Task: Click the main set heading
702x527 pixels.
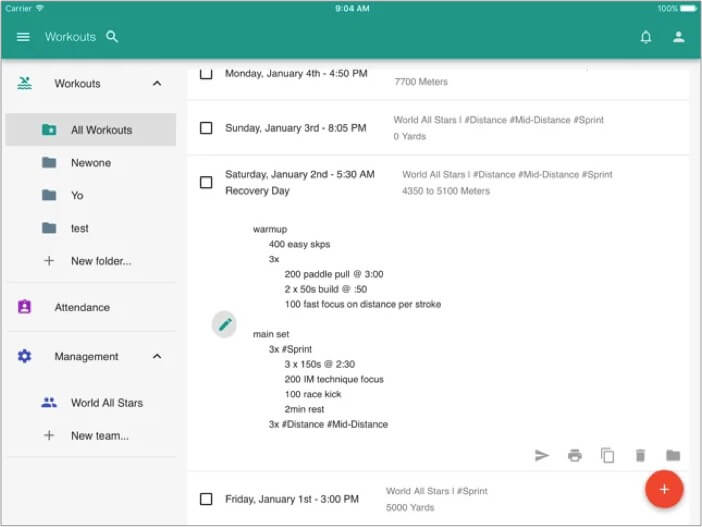Action: point(271,334)
